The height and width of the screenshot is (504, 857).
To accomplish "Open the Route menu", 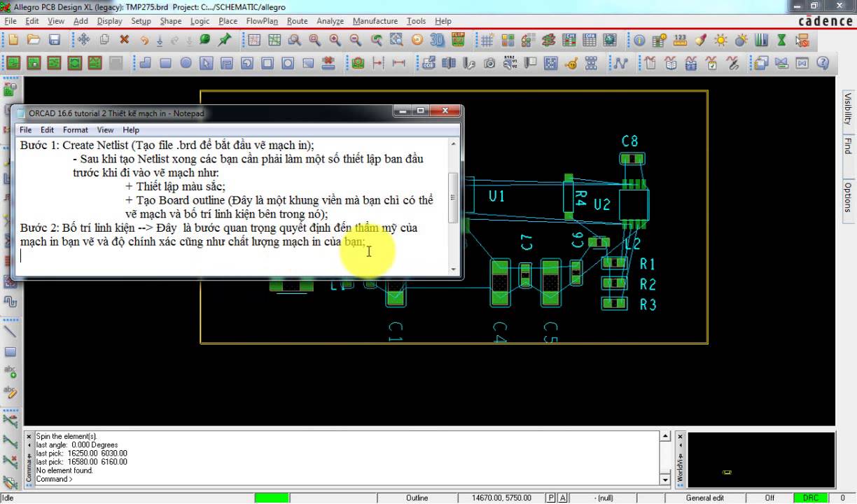I will tap(297, 21).
